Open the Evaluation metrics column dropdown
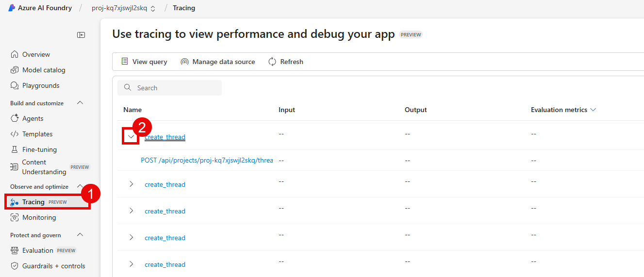Screen dimensions: 644x277 pos(592,110)
